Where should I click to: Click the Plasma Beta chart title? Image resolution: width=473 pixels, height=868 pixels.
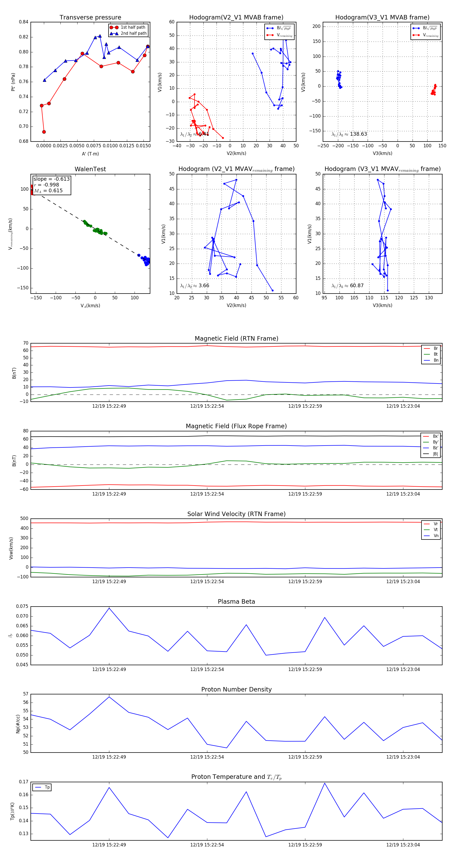[x=236, y=602]
